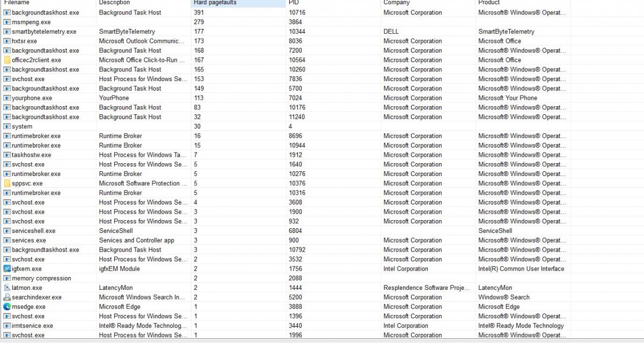644x343 pixels.
Task: Select the hxtsr.exe filename
Action: pos(24,41)
